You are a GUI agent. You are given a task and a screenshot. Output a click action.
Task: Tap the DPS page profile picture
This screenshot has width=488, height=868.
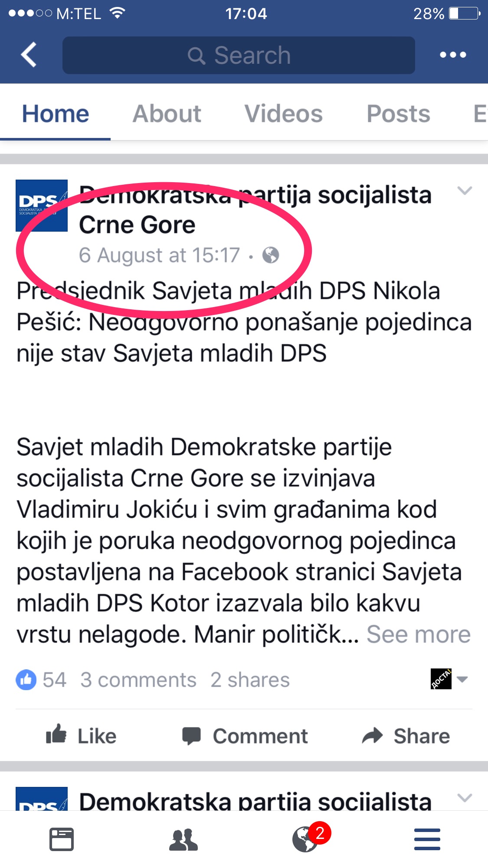click(x=42, y=205)
